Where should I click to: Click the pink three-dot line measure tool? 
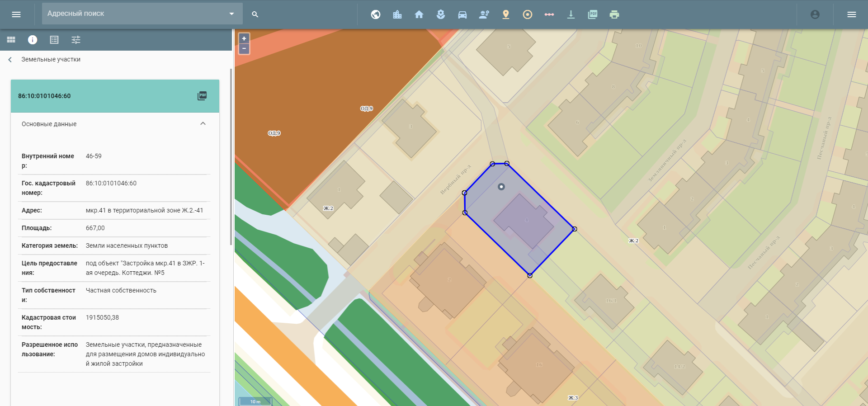click(x=549, y=14)
